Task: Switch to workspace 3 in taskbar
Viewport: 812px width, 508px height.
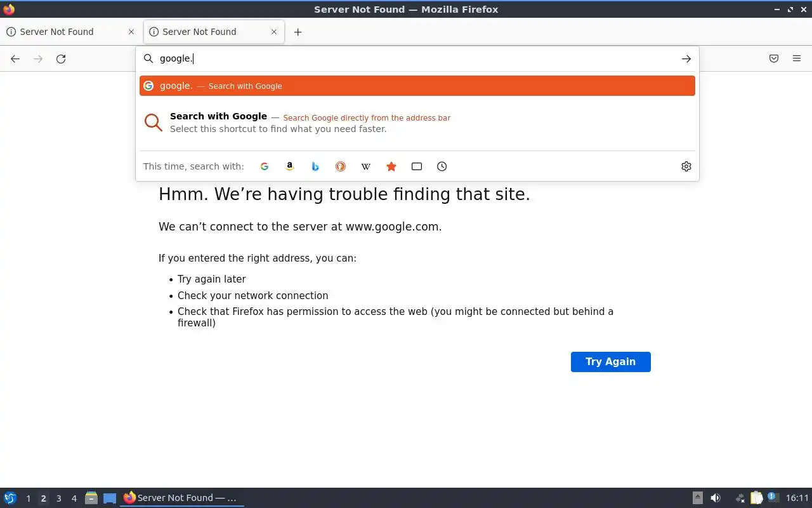Action: (58, 498)
